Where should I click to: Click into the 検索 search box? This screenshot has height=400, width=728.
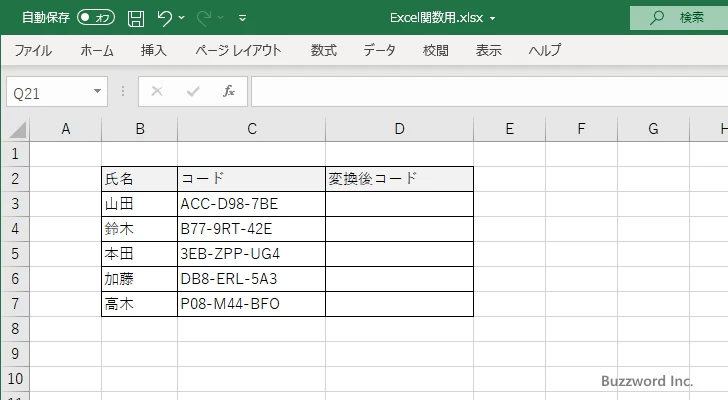pyautogui.click(x=679, y=18)
